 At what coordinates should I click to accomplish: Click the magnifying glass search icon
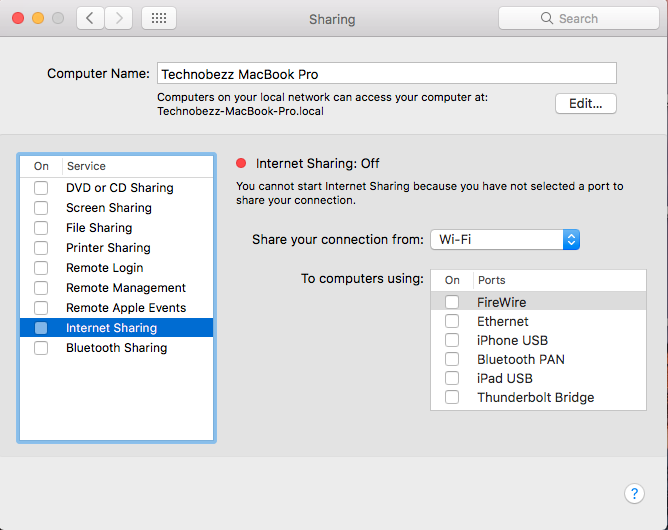pyautogui.click(x=547, y=18)
